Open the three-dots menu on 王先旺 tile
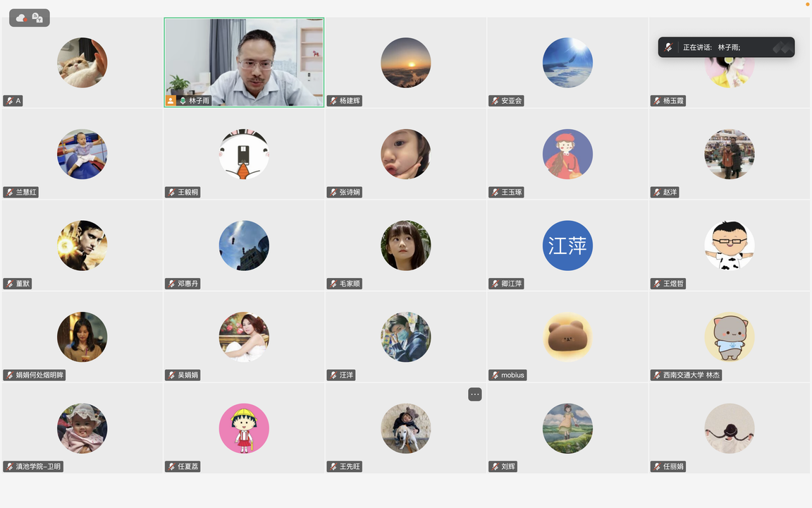Viewport: 812px width, 508px height. coord(475,394)
